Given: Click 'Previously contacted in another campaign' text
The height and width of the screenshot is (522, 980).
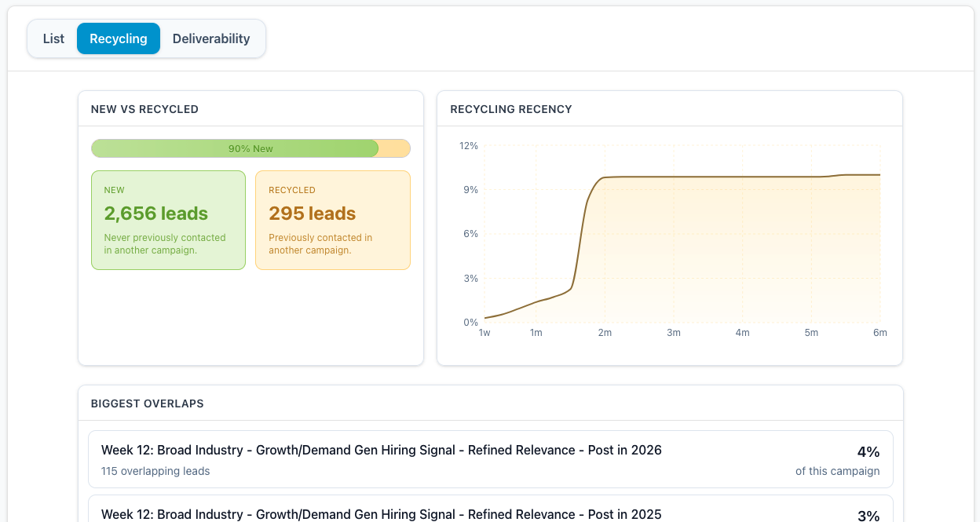Looking at the screenshot, I should [320, 244].
